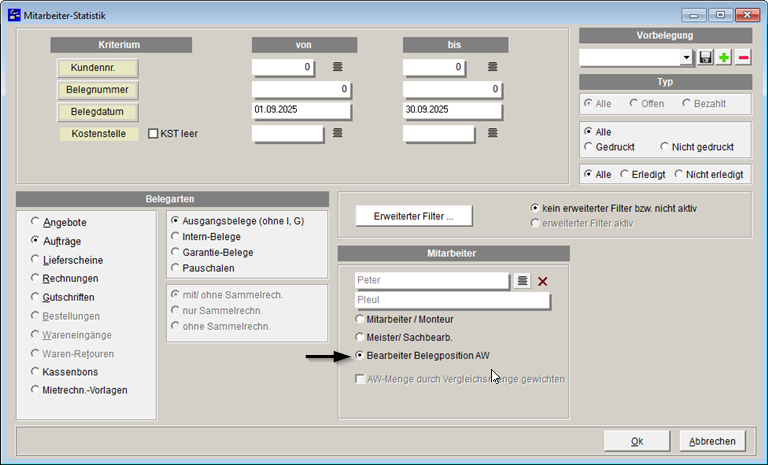The width and height of the screenshot is (768, 465).
Task: Add new Vorbelegung with green plus
Action: coord(724,58)
